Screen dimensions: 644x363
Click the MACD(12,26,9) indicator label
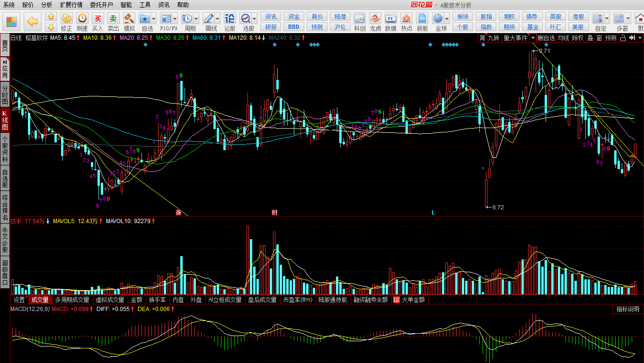(30, 309)
